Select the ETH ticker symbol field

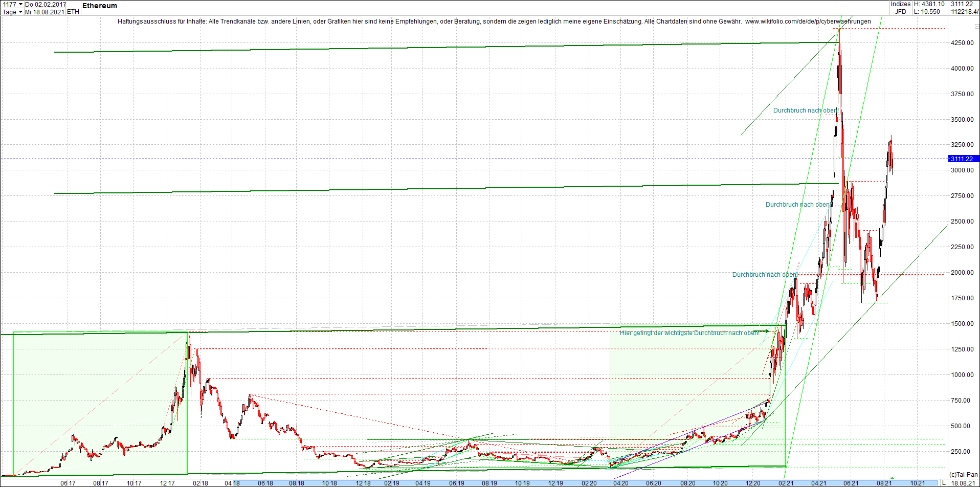(73, 12)
